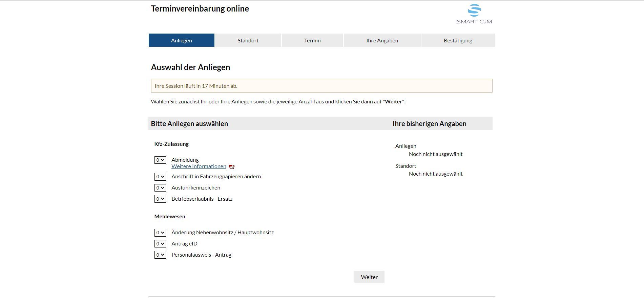The width and height of the screenshot is (644, 299).
Task: Open quantity dropdown for Personalausweis - Antrag
Action: 160,255
